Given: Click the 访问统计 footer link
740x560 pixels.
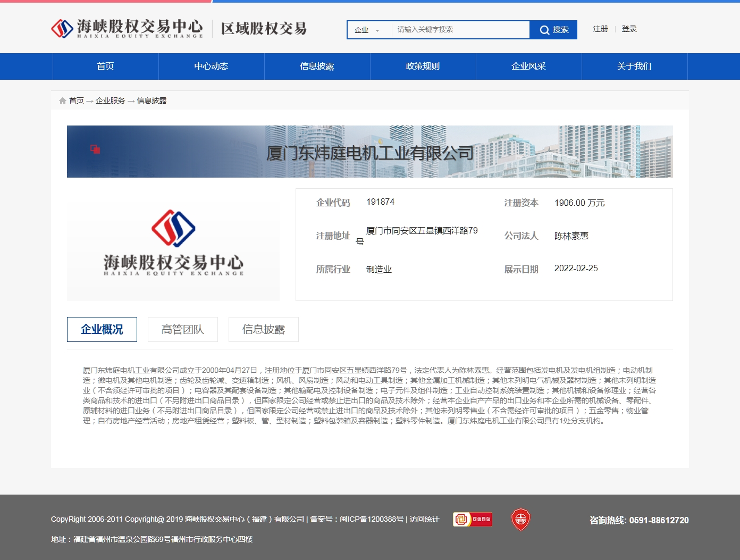Looking at the screenshot, I should (424, 519).
